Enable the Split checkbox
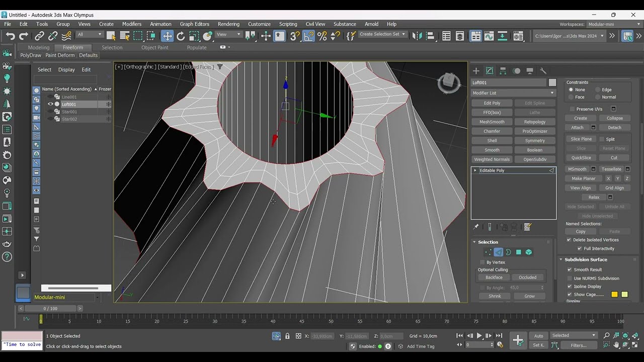644x362 pixels. [x=601, y=139]
